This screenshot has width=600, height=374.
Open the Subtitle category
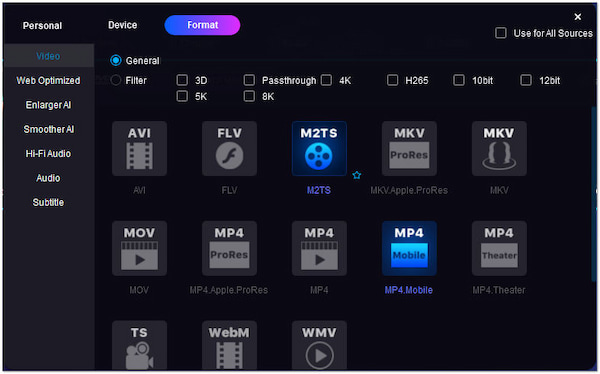coord(48,202)
